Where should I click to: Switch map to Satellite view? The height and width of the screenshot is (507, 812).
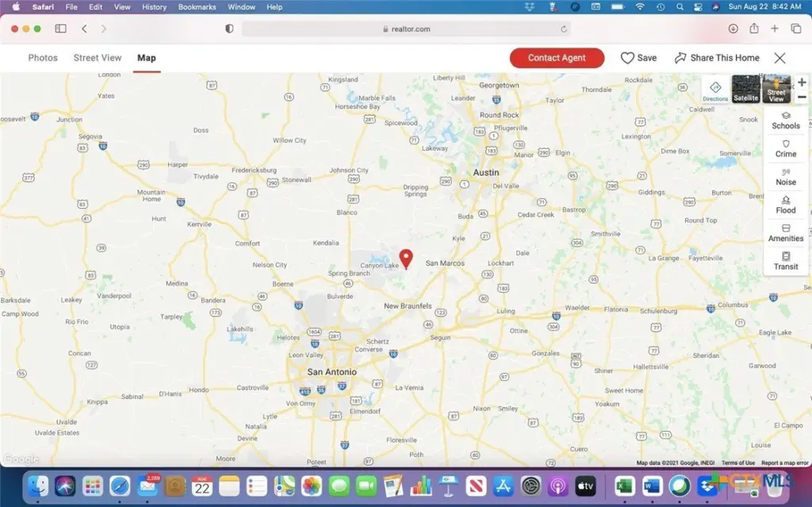pyautogui.click(x=745, y=89)
